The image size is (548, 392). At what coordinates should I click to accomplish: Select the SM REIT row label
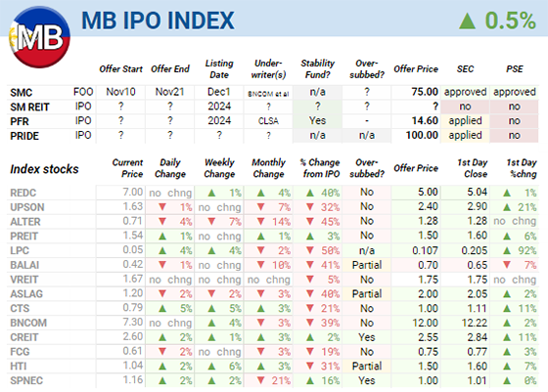coord(29,107)
